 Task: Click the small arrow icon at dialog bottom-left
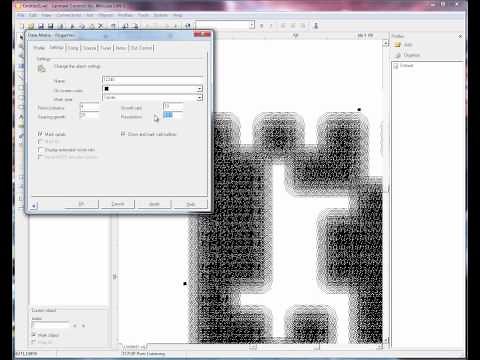[33, 206]
